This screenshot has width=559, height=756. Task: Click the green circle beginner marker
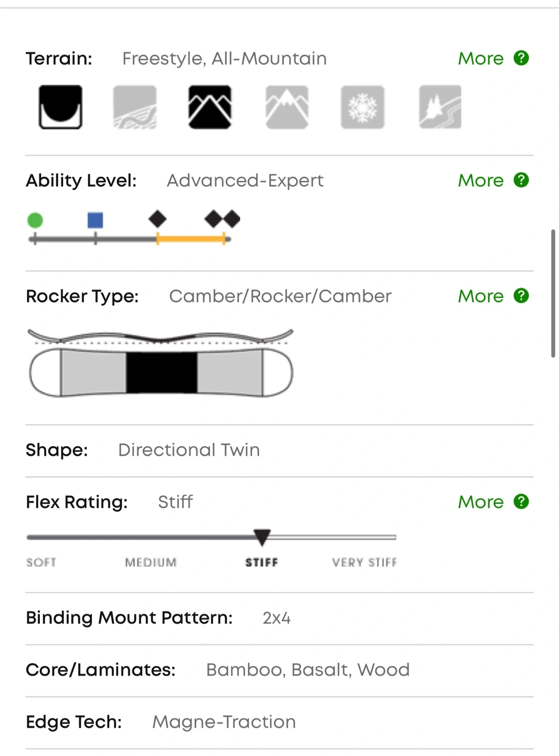(x=35, y=220)
